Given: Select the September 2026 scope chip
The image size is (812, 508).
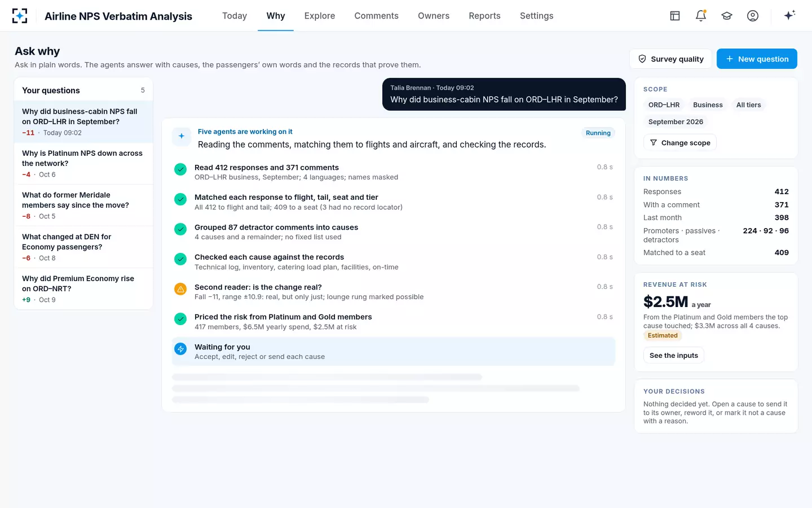Looking at the screenshot, I should point(676,122).
